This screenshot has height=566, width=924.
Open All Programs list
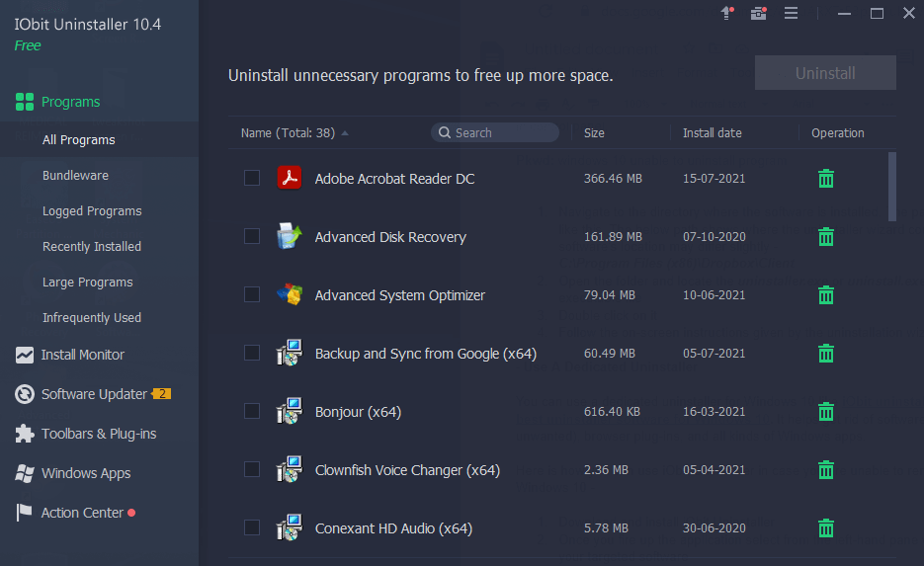pyautogui.click(x=78, y=139)
